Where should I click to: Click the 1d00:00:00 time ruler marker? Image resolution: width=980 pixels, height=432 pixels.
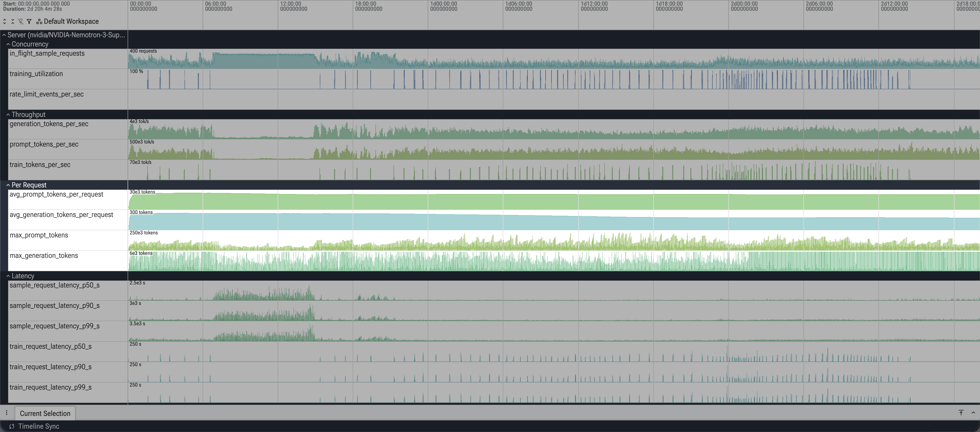click(x=444, y=6)
